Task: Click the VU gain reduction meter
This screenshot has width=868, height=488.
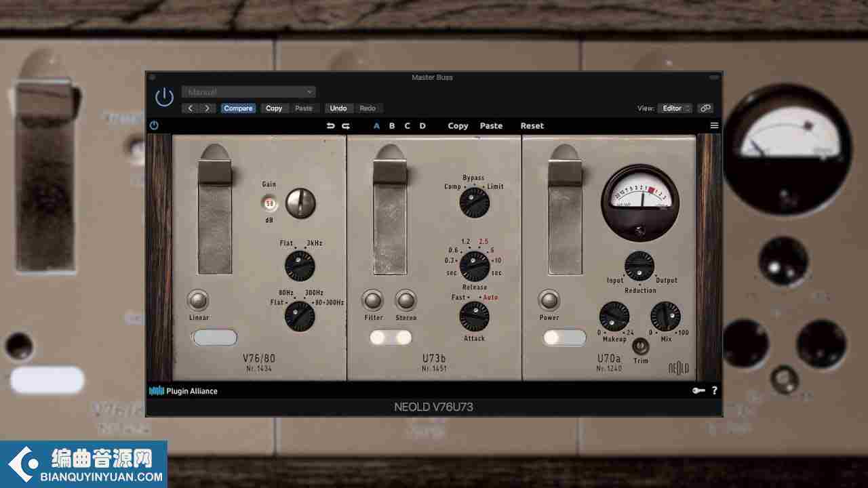Action: click(x=639, y=202)
